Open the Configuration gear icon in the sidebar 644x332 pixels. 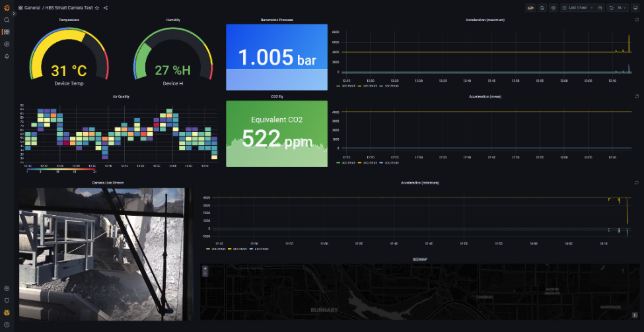(7, 288)
